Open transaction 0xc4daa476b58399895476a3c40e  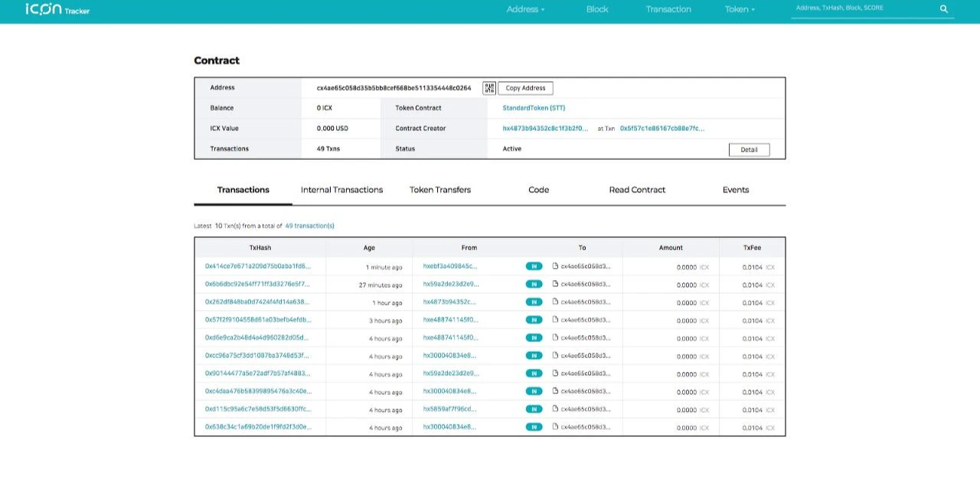click(x=258, y=391)
